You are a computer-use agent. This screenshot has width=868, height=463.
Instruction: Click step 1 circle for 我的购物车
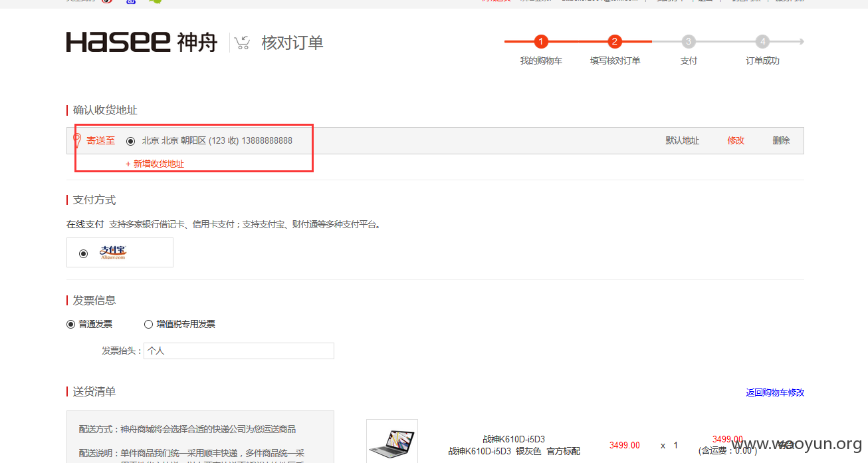tap(541, 41)
